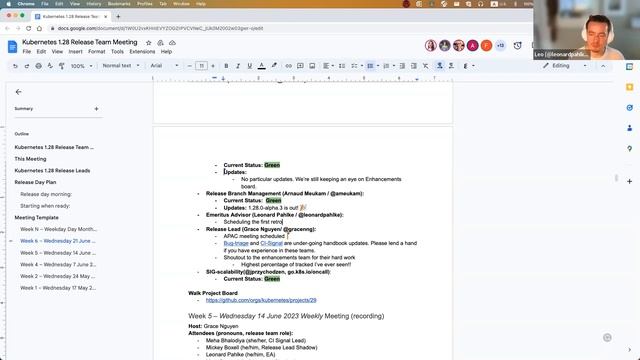
Task: Open the Bug-triage link
Action: pos(236,243)
